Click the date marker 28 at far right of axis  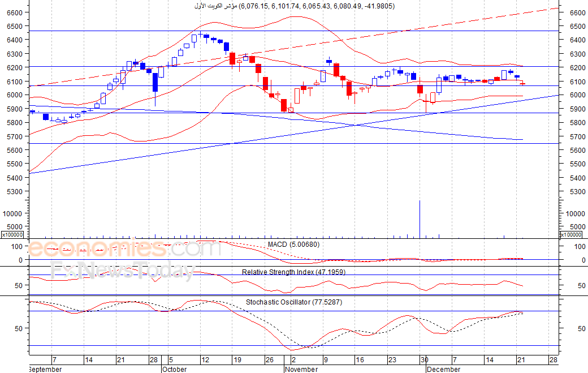[553, 360]
